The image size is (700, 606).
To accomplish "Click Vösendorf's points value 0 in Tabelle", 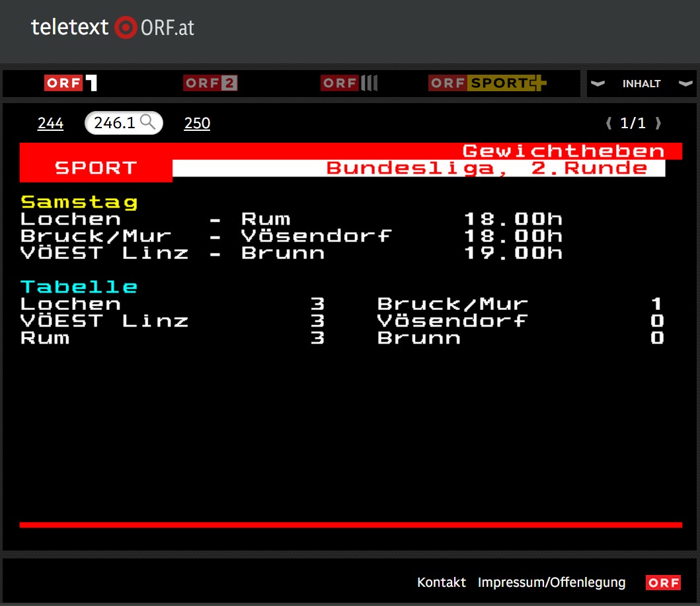I will (656, 321).
